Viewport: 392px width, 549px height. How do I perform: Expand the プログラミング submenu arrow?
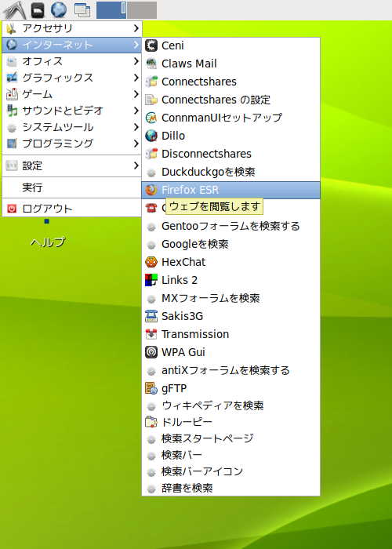point(136,144)
